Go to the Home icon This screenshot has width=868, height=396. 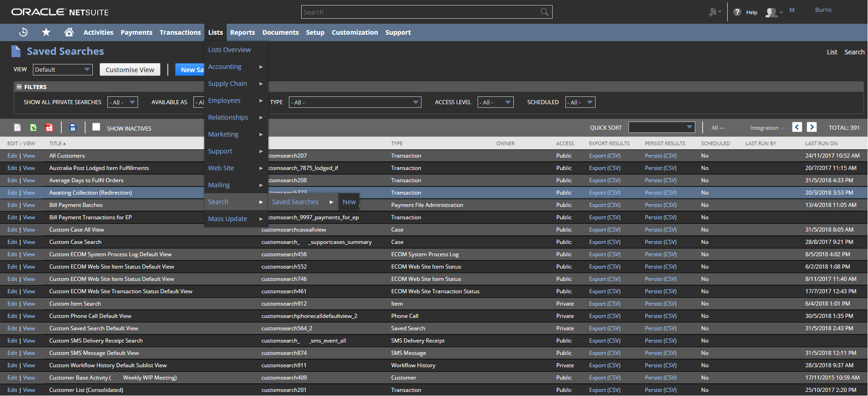(69, 32)
